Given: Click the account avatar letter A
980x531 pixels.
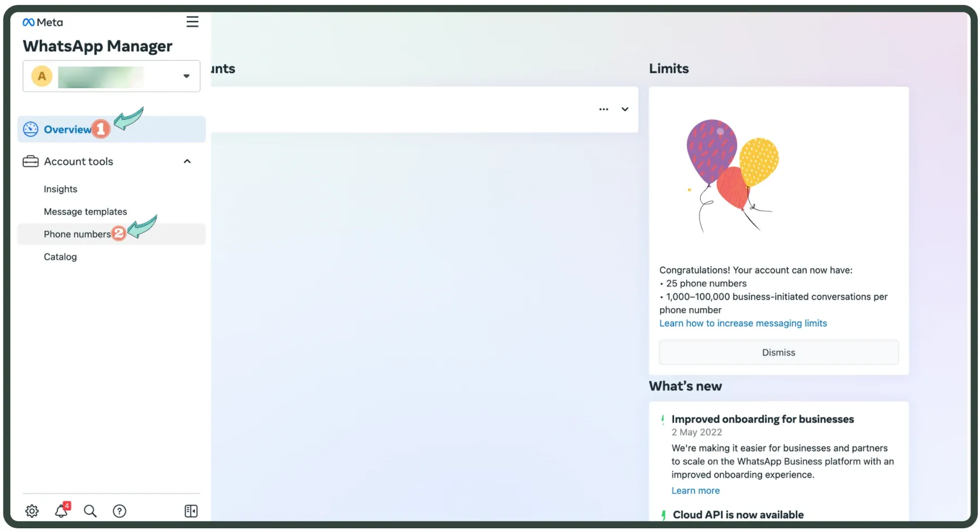Looking at the screenshot, I should coord(42,76).
